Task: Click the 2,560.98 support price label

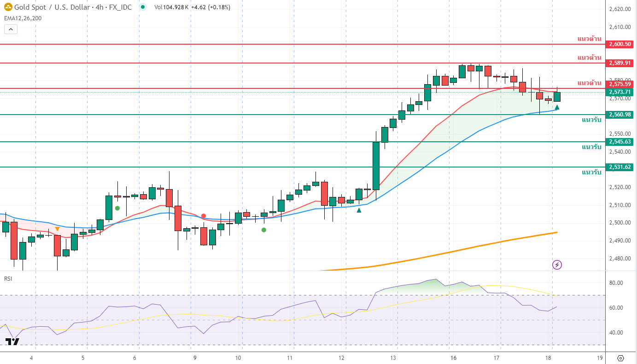Action: click(x=619, y=115)
